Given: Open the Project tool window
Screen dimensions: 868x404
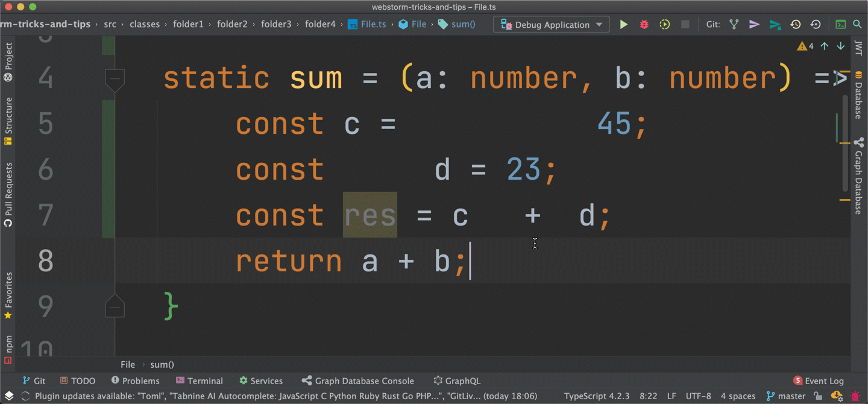Looking at the screenshot, I should [x=8, y=62].
